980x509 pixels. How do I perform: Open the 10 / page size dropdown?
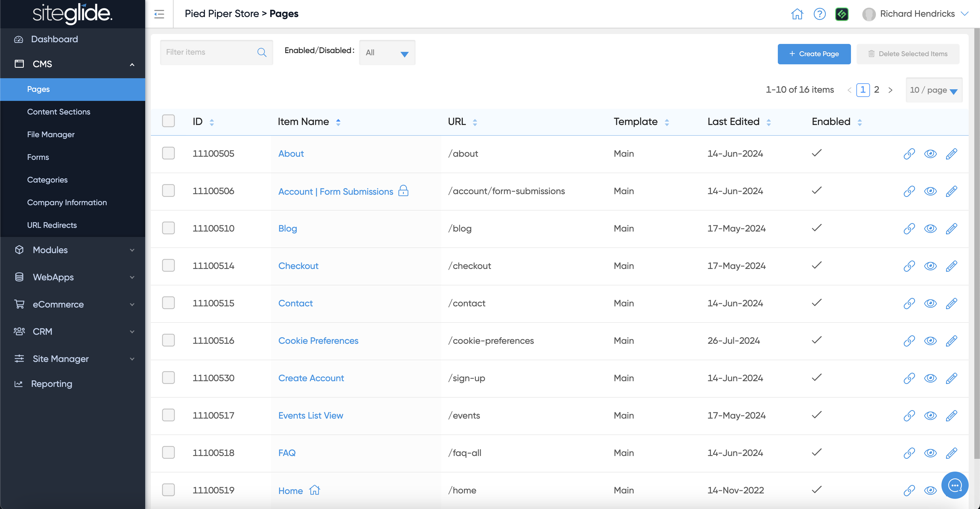point(933,90)
